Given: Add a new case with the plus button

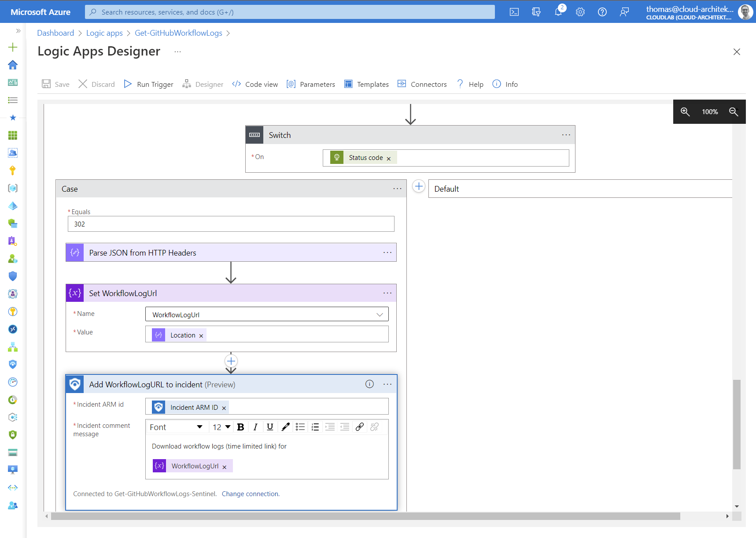Looking at the screenshot, I should point(419,186).
